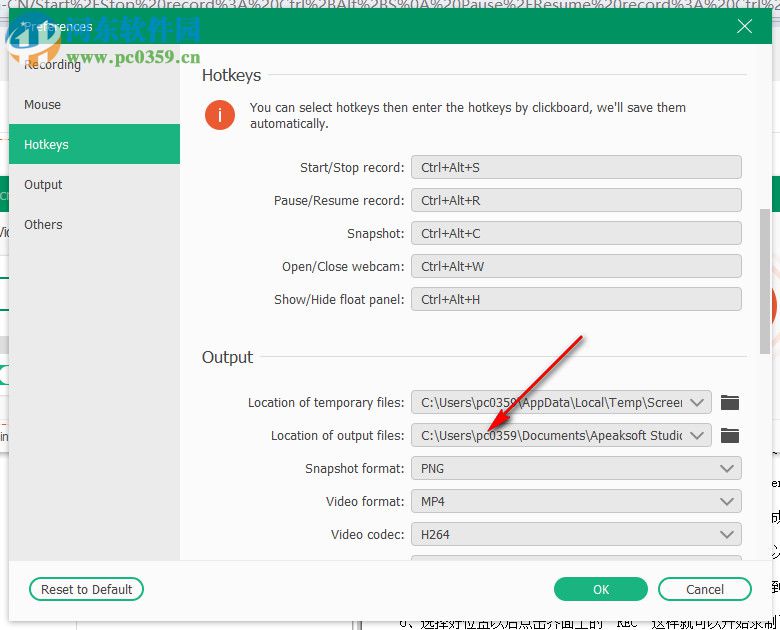This screenshot has height=630, width=780.
Task: Open the Video codec H264 dropdown
Action: [576, 534]
